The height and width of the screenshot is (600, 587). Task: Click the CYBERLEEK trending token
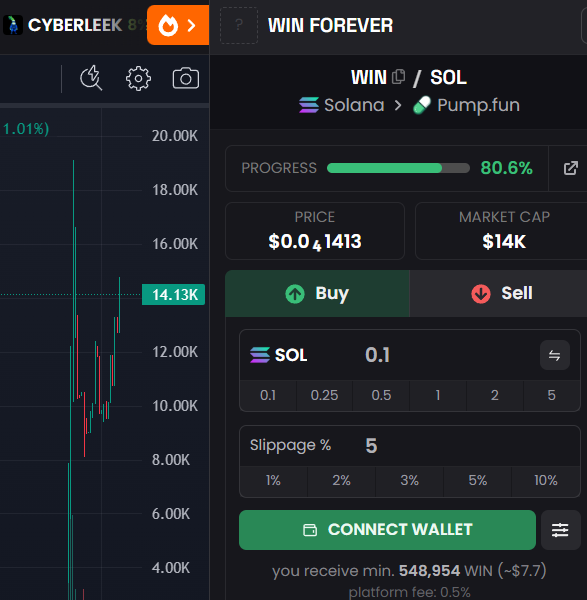click(x=75, y=25)
